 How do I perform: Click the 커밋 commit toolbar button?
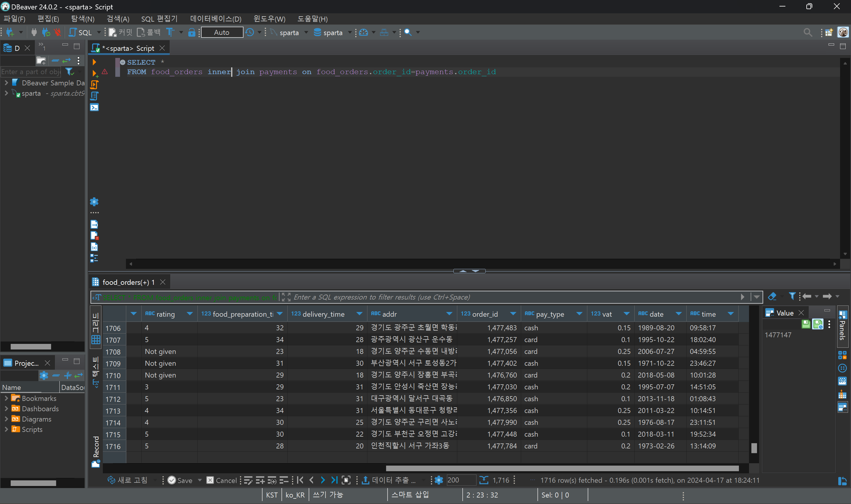coord(121,32)
